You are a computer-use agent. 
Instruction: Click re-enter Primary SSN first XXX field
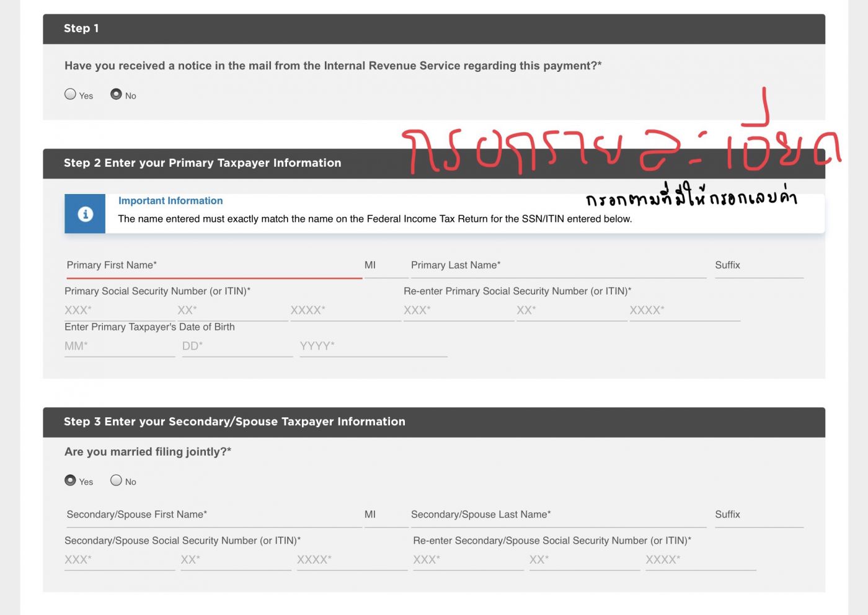click(458, 310)
